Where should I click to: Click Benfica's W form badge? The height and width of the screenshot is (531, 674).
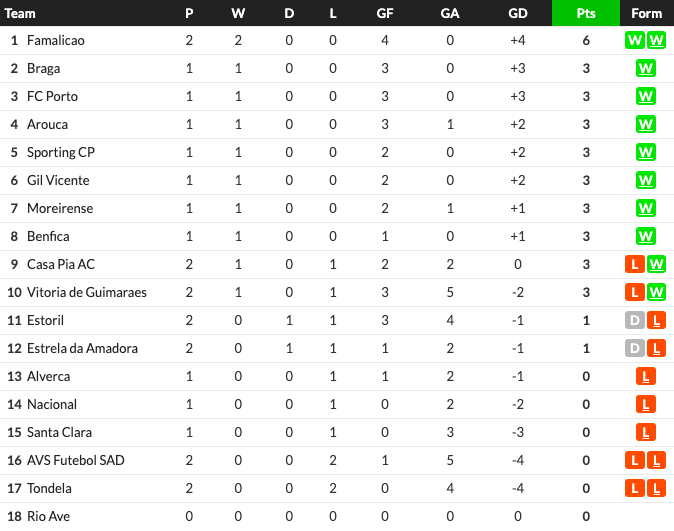click(646, 236)
